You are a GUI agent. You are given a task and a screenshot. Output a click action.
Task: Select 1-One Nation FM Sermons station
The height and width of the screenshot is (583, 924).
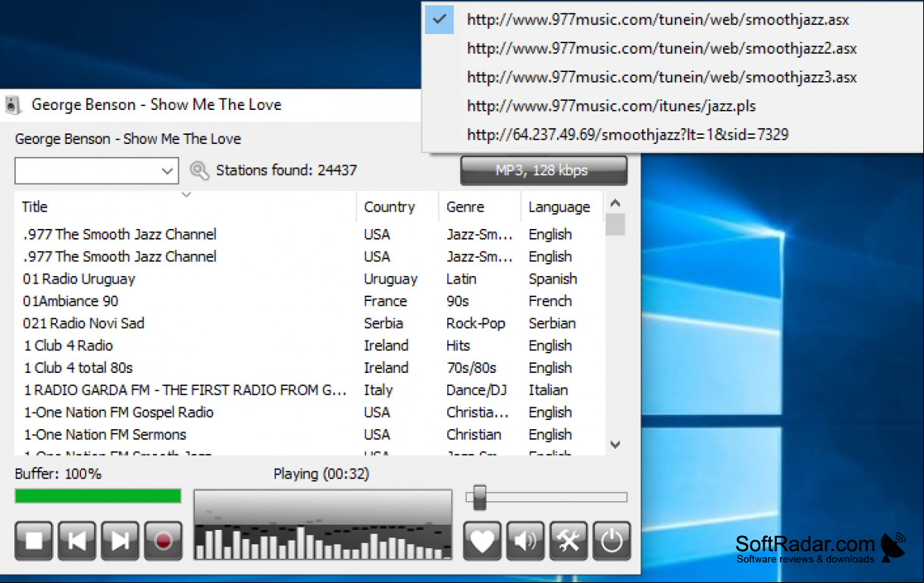click(x=311, y=434)
